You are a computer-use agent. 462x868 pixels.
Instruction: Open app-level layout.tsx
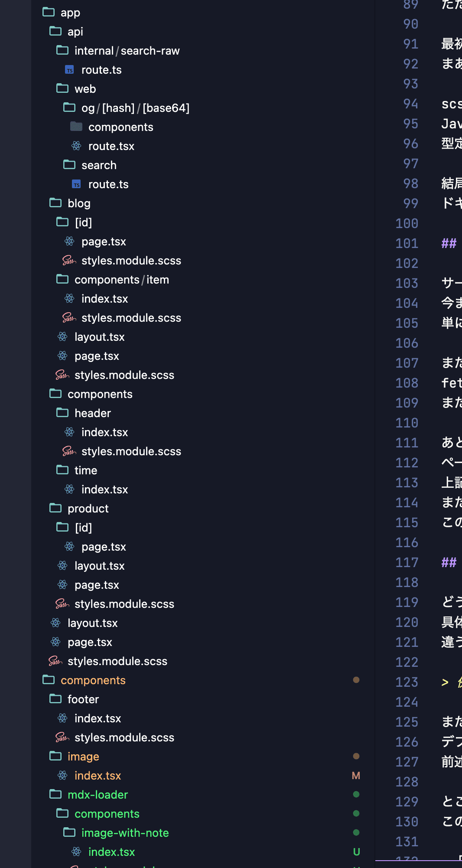[x=92, y=623]
